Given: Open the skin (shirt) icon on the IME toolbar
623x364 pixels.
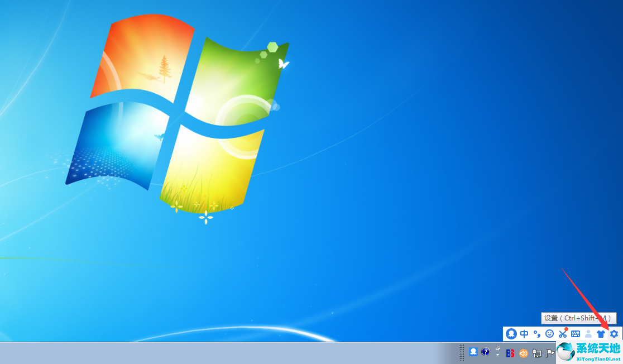Looking at the screenshot, I should [x=601, y=334].
